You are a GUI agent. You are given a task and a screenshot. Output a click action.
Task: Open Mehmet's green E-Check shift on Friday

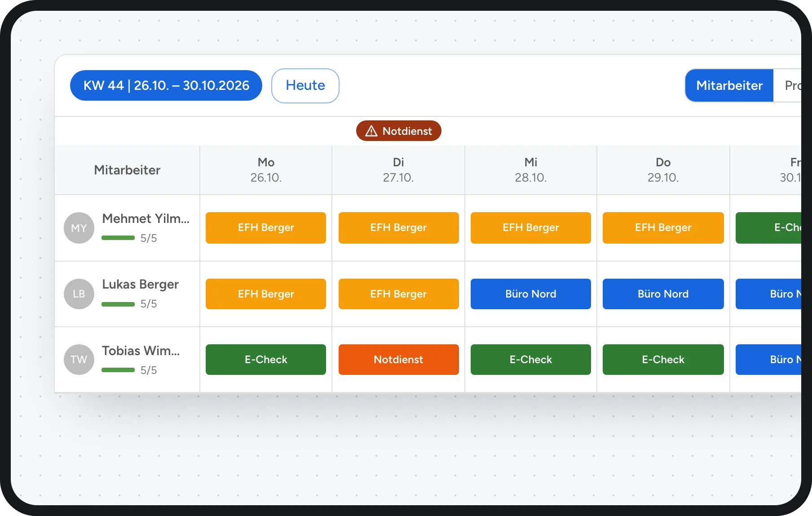click(x=769, y=228)
